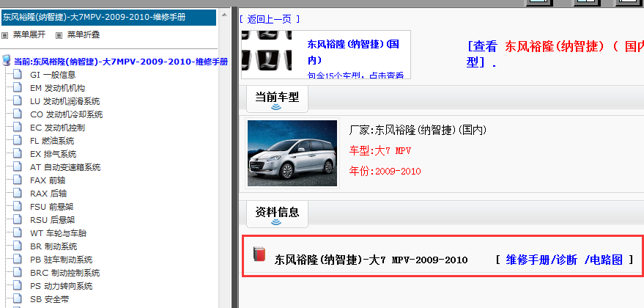Viewport: 644px width, 308px height.
Task: Select the 当前车型 section tab
Action: point(277,100)
